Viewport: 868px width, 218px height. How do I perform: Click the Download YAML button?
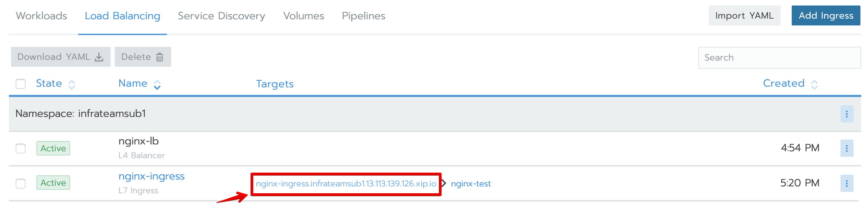(x=60, y=57)
